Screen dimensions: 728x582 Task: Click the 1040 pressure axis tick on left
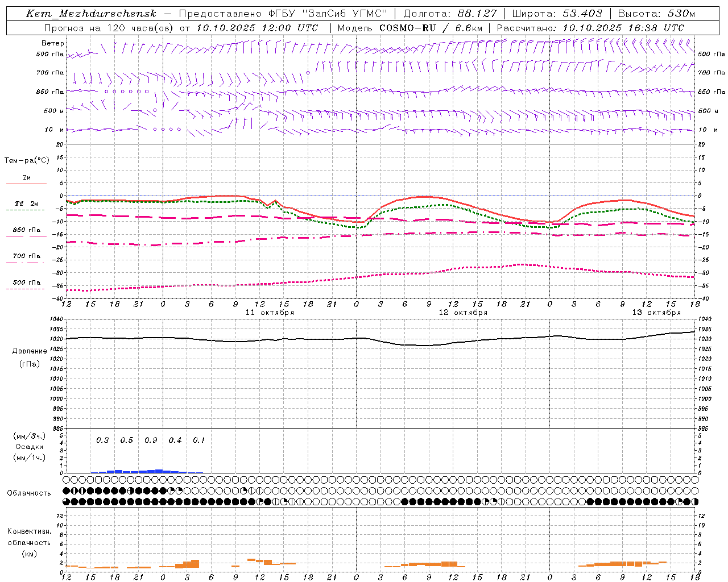[57, 319]
